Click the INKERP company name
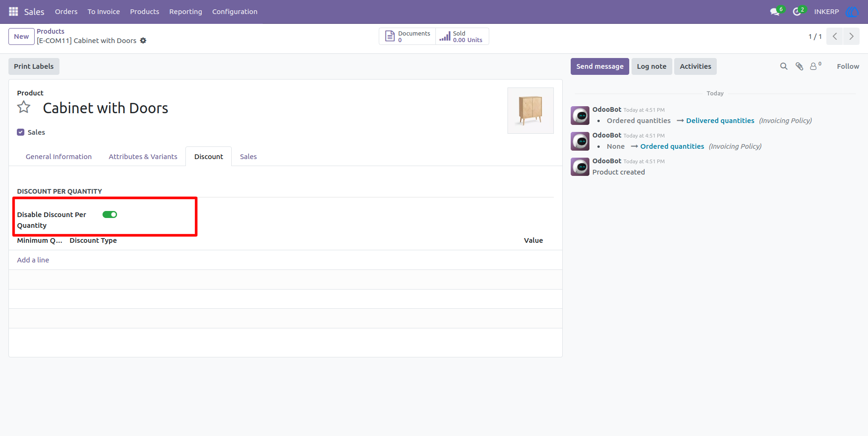The height and width of the screenshot is (436, 868). tap(826, 12)
